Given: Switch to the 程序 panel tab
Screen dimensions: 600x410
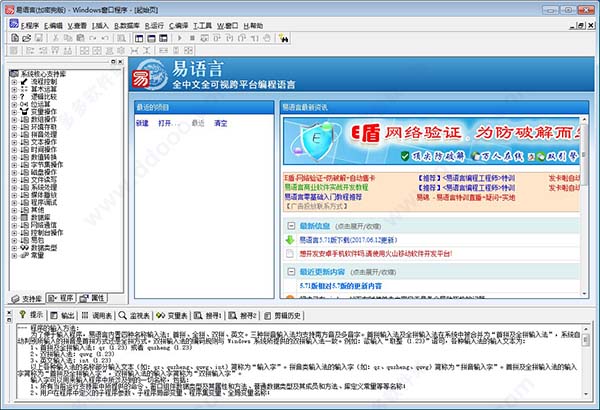Looking at the screenshot, I should tap(61, 298).
